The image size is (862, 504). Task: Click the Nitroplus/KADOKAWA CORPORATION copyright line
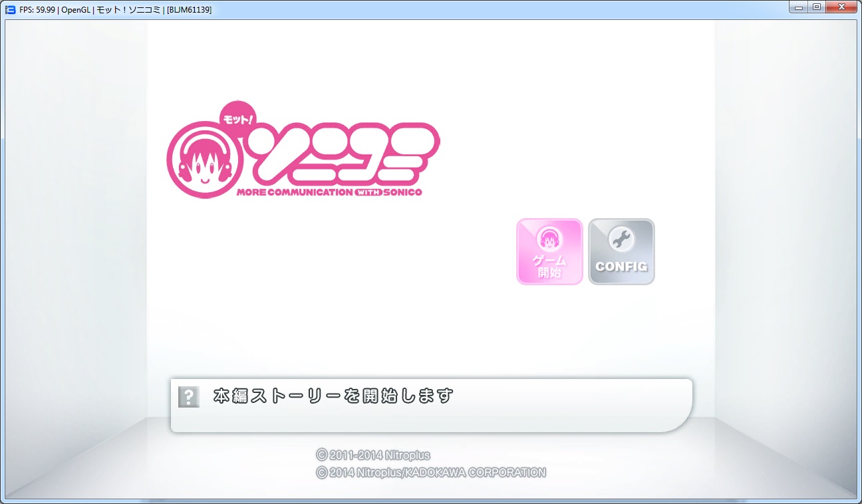click(x=431, y=473)
